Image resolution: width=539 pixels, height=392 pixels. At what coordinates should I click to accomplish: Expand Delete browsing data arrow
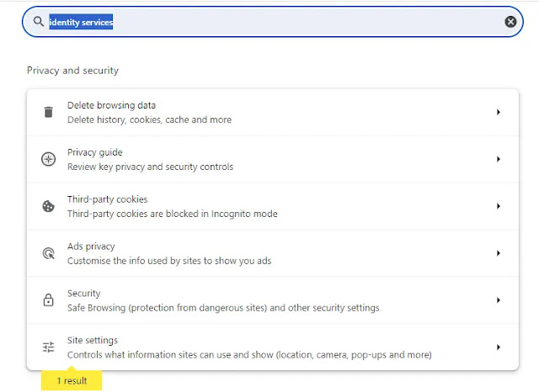(499, 112)
